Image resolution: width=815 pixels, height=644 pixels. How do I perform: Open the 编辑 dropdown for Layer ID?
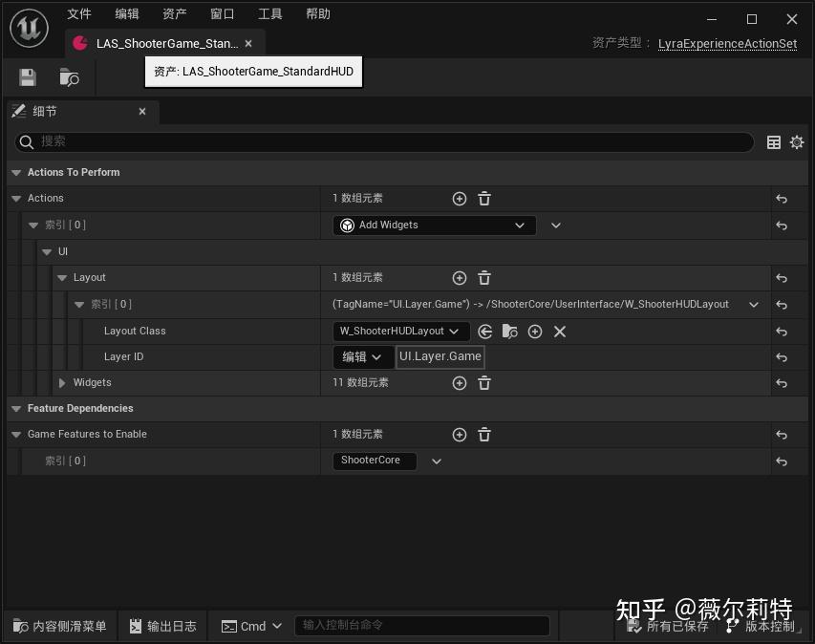tap(363, 355)
